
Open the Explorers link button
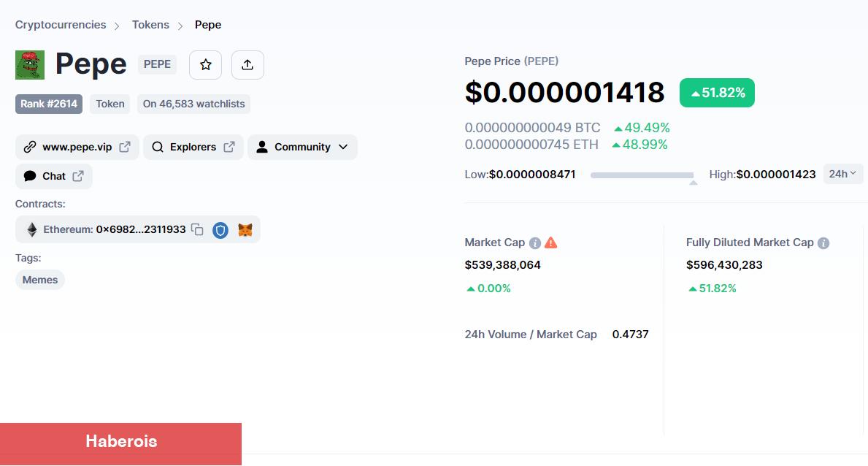click(193, 147)
